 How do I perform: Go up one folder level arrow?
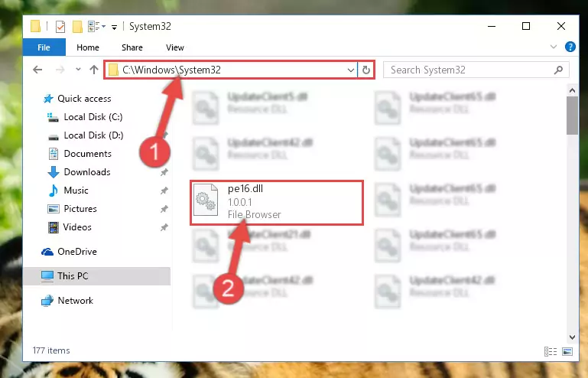pyautogui.click(x=94, y=70)
